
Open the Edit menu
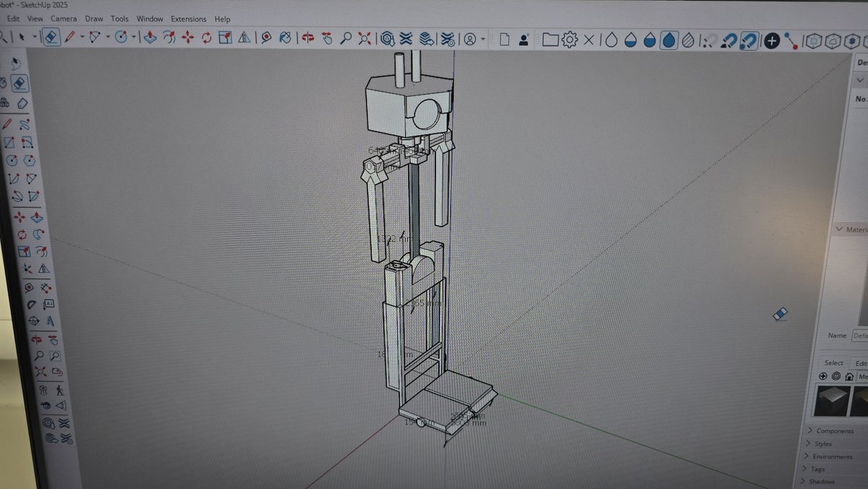coord(13,19)
